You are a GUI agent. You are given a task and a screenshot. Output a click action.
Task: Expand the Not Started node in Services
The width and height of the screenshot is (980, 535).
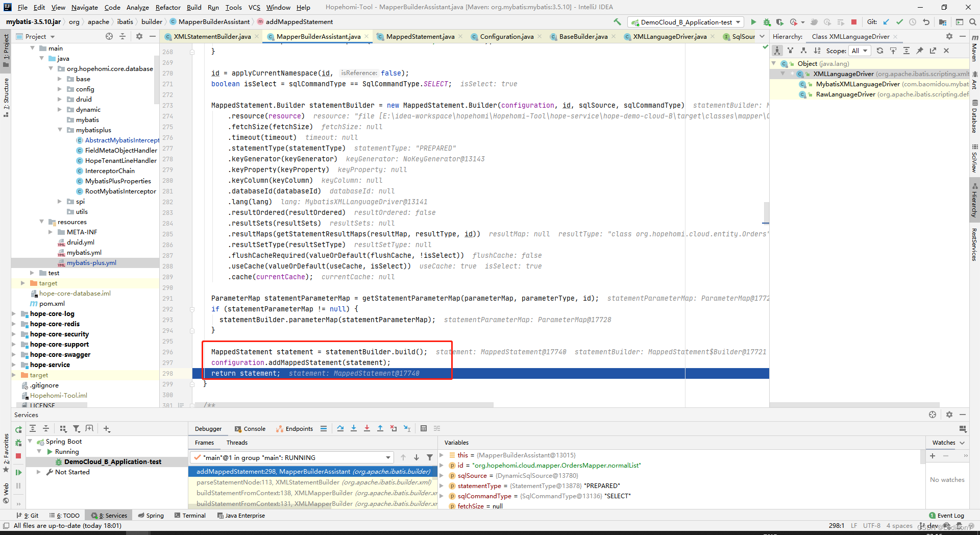coord(38,472)
